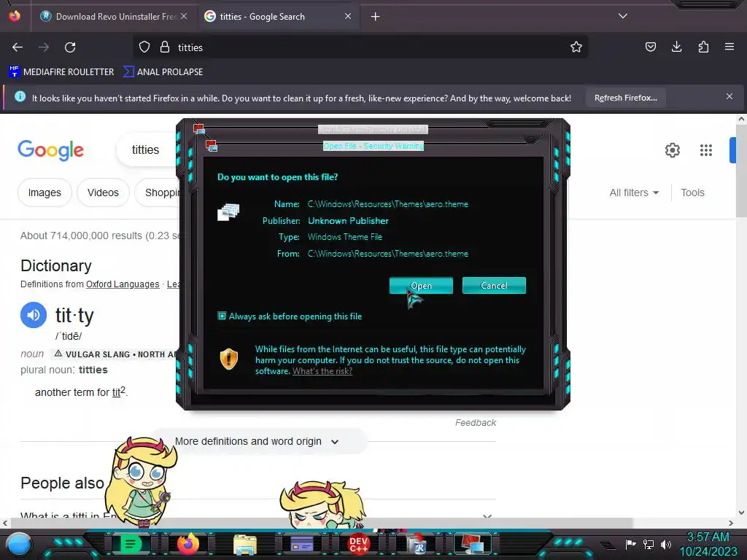Uncheck Always ask before opening this file
The height and width of the screenshot is (560, 747).
pyautogui.click(x=222, y=316)
